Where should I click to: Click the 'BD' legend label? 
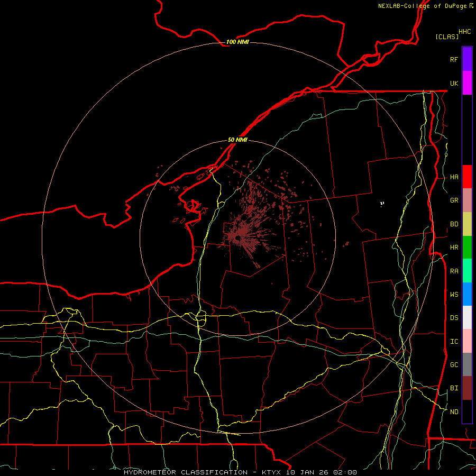454,224
